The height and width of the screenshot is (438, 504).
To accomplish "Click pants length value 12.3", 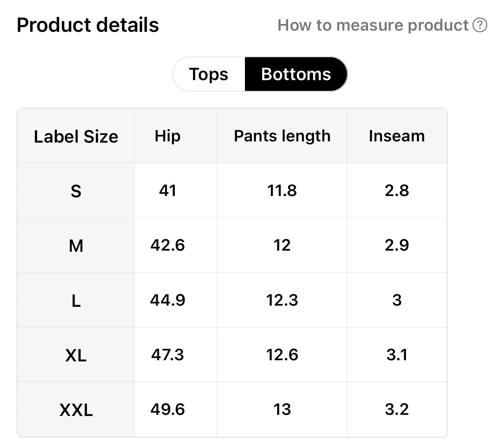I will [x=282, y=300].
